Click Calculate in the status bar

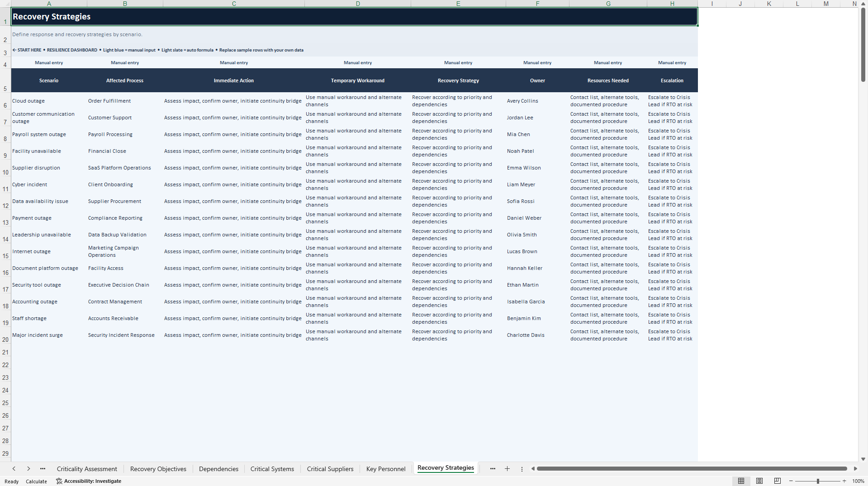coord(36,481)
